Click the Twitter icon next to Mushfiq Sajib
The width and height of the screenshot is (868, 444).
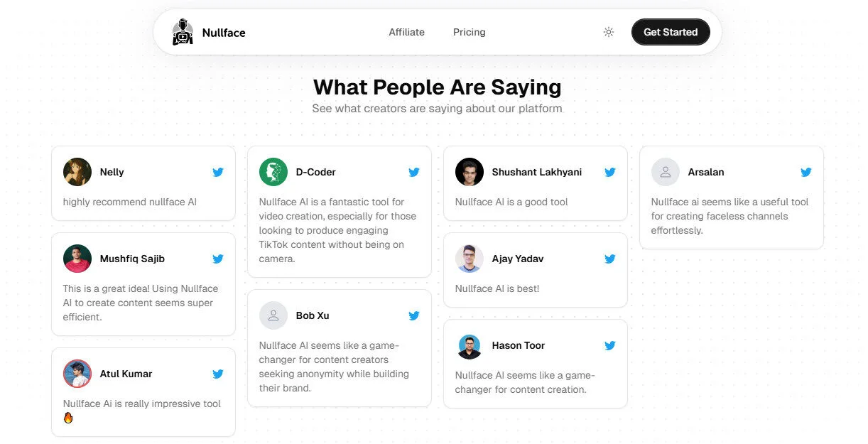218,259
